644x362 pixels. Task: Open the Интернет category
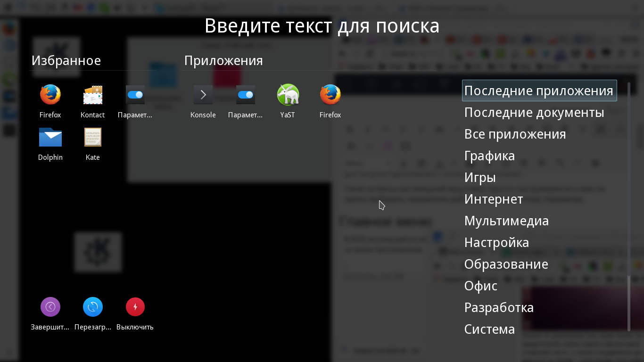(x=494, y=199)
